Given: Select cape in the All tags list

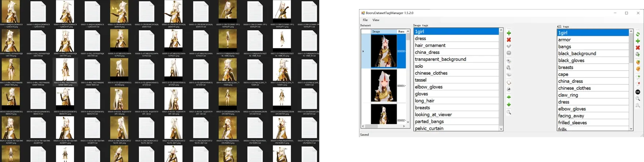Looking at the screenshot, I should (593, 74).
